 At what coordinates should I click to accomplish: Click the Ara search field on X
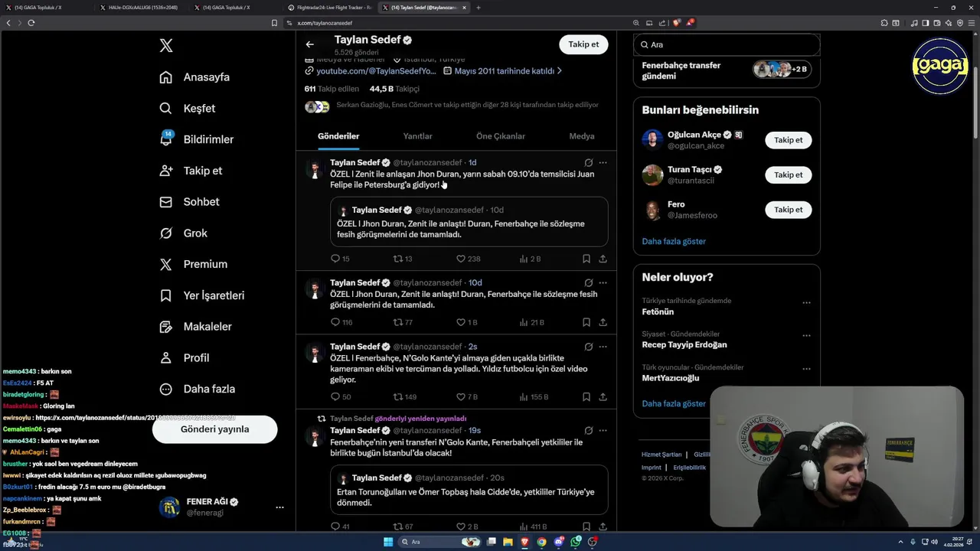(727, 44)
